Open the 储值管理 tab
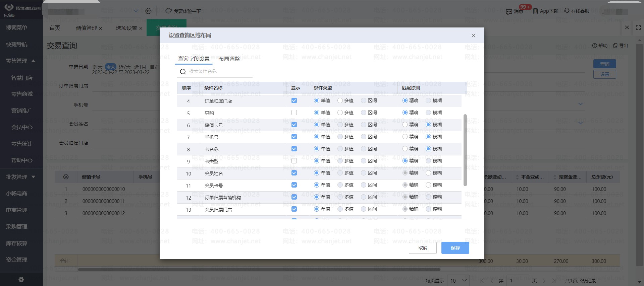Viewport: 644px width, 286px height. 86,28
